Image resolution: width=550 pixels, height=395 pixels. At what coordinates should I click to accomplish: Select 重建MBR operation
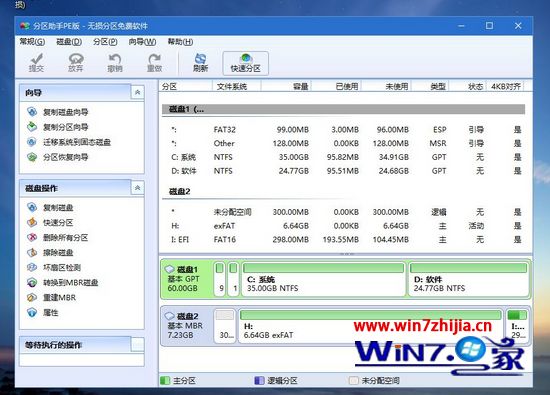point(52,297)
